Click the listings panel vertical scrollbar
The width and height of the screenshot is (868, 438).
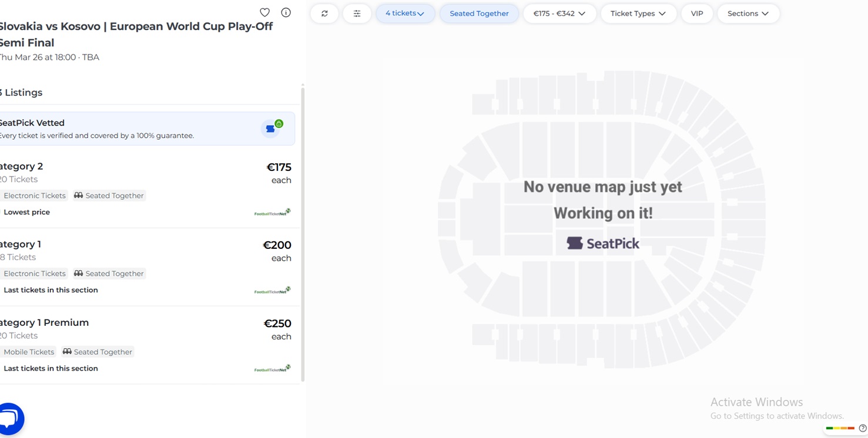(x=303, y=235)
